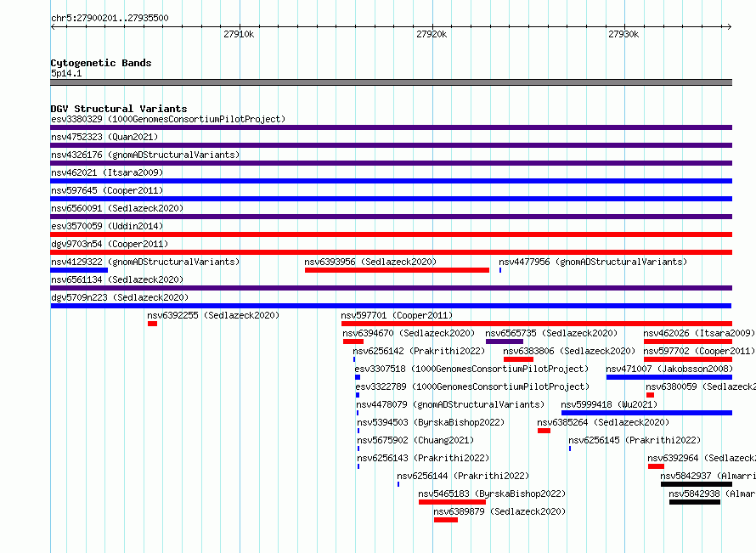Select the nsv597645 (Cooper2011) blue bar

pyautogui.click(x=391, y=199)
